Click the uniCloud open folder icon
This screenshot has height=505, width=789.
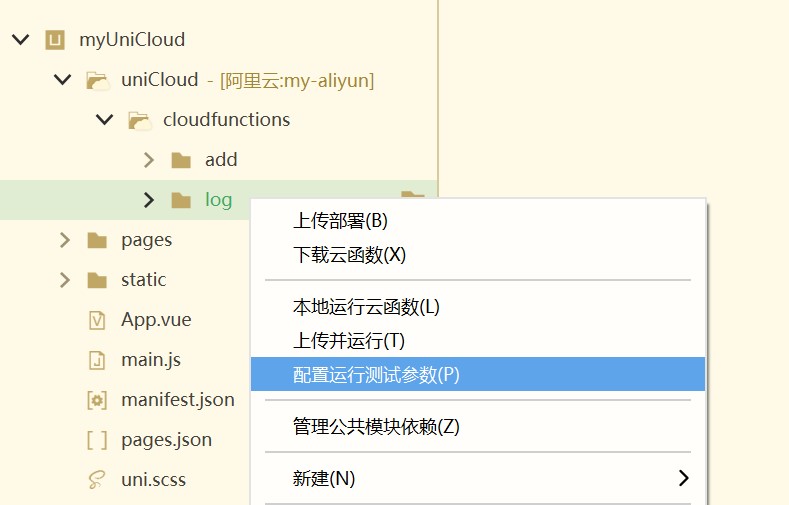(x=97, y=80)
